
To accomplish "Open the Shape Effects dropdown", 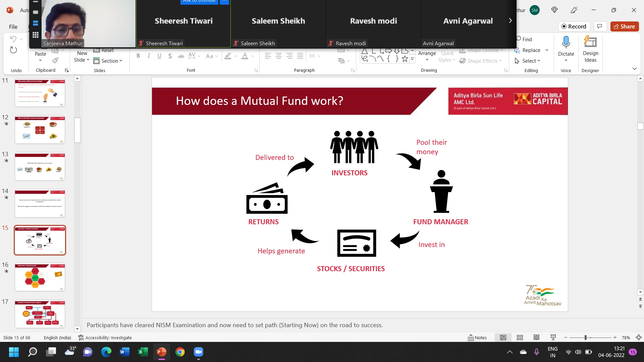I will [480, 61].
